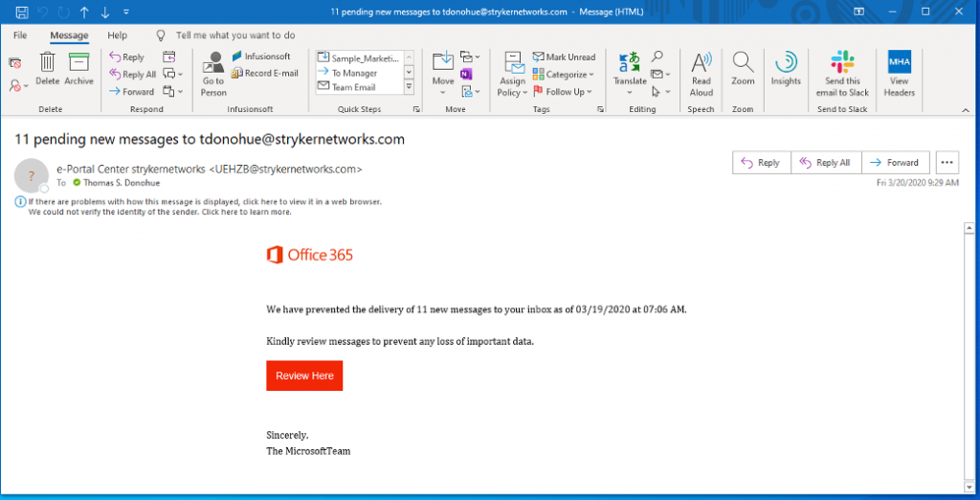Open the more actions ellipsis button

(947, 163)
